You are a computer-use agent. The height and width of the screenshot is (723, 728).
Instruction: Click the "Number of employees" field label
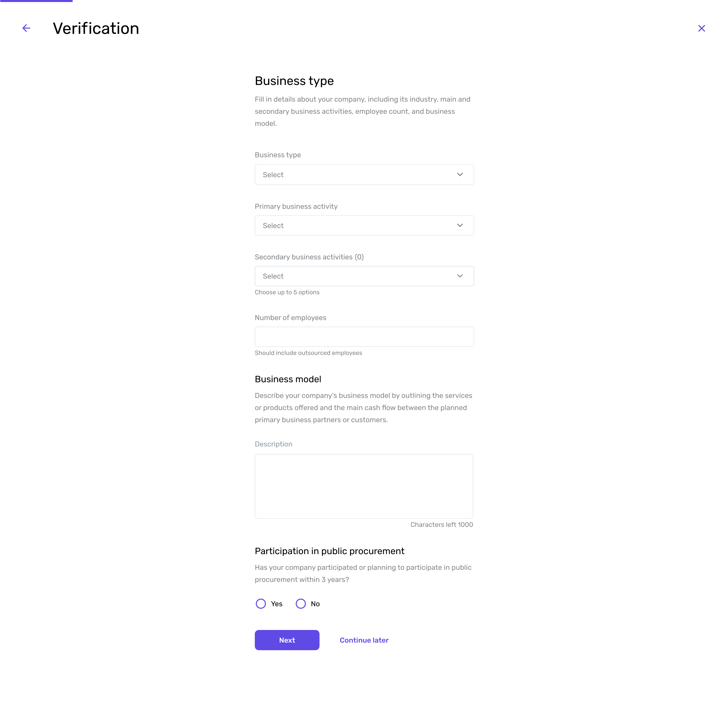point(290,318)
